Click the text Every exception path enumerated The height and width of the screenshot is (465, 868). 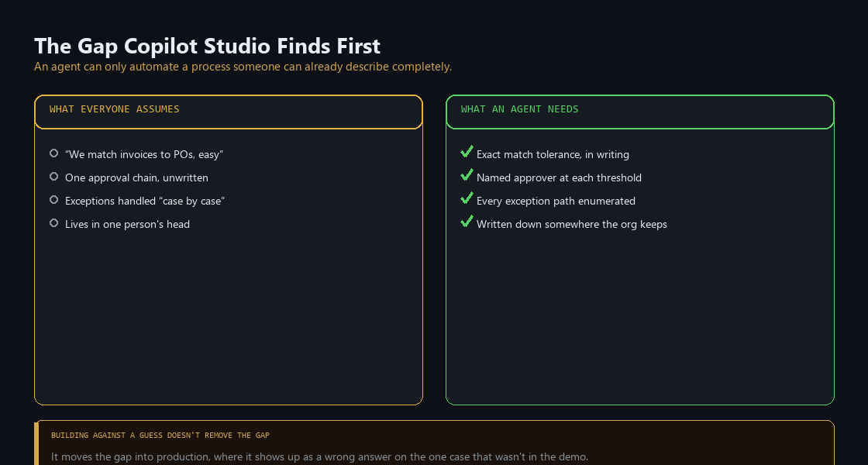tap(556, 201)
